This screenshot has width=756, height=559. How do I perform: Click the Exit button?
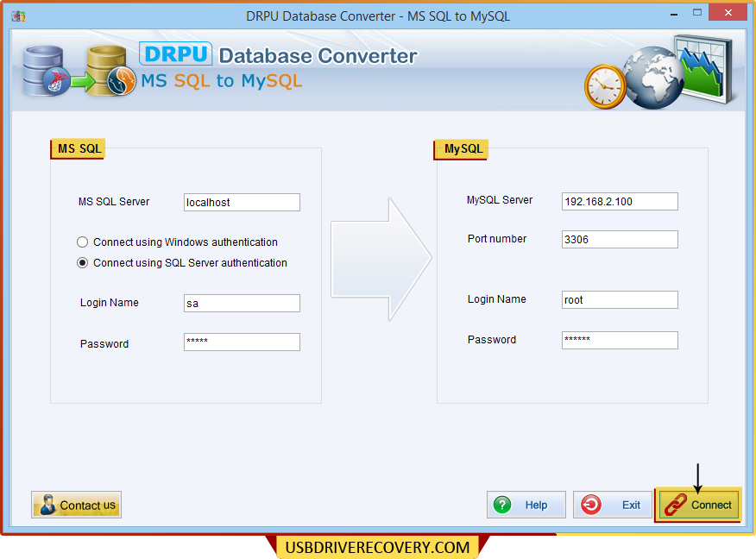[613, 505]
